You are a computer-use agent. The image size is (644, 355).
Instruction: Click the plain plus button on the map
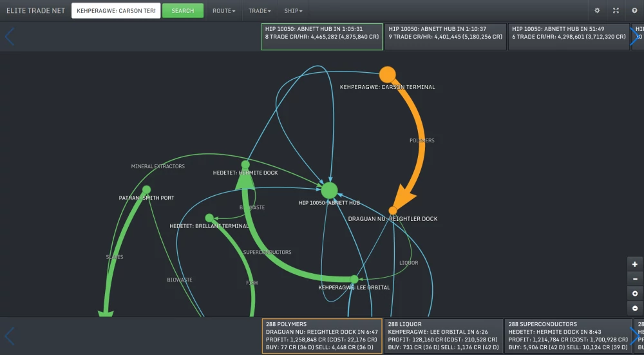[x=635, y=264]
